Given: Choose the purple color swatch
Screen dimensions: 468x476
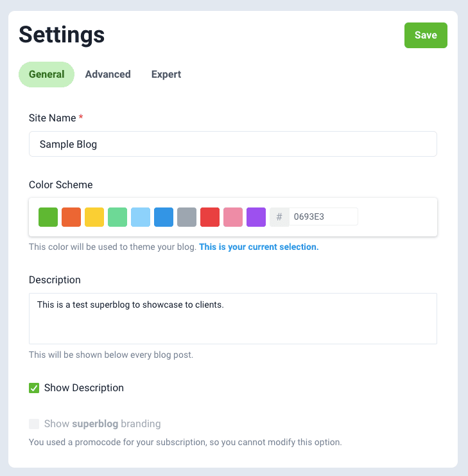Looking at the screenshot, I should [256, 217].
